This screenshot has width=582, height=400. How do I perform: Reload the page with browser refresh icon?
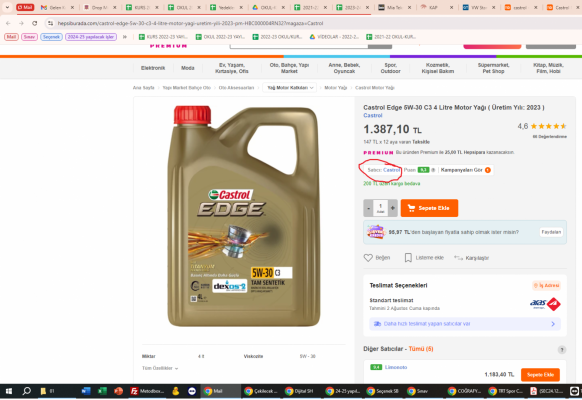tap(35, 23)
